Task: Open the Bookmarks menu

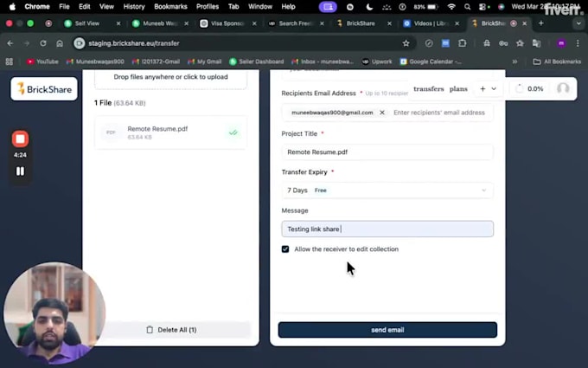Action: [170, 6]
